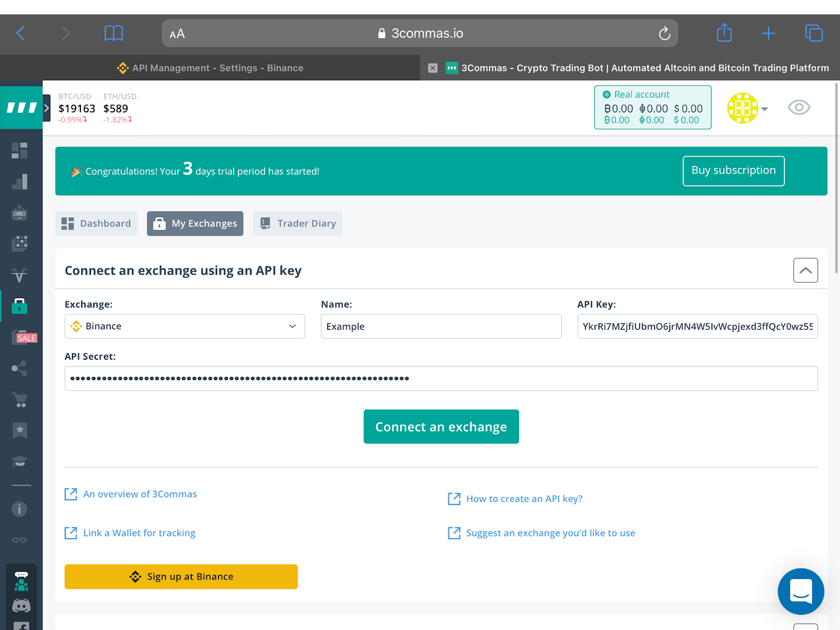Open the info icon in the sidebar

coord(19,509)
